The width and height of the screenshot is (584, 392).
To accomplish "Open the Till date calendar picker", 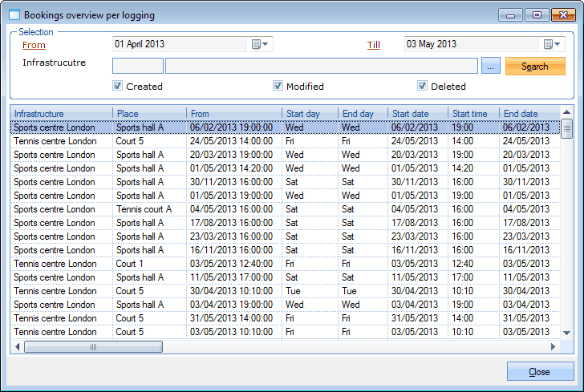I will [554, 45].
